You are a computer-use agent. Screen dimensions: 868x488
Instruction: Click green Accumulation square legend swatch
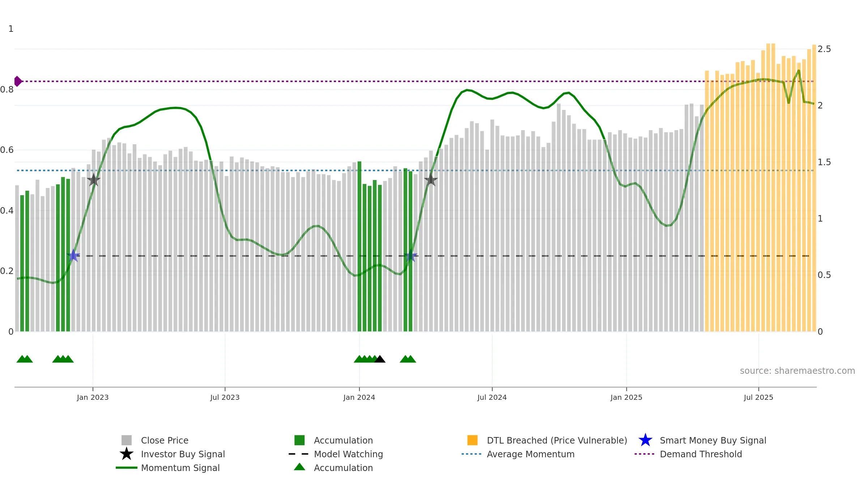tap(299, 440)
